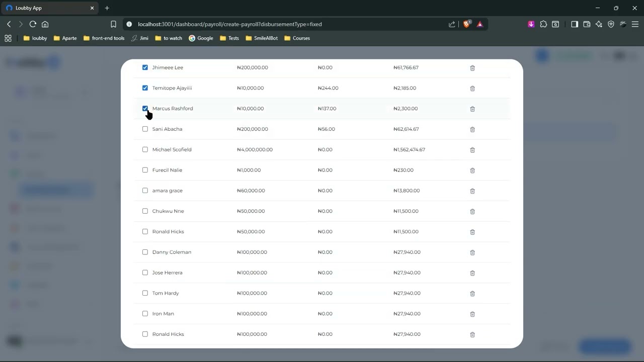The height and width of the screenshot is (362, 644).
Task: Open the extensions puzzle icon
Action: (x=543, y=24)
